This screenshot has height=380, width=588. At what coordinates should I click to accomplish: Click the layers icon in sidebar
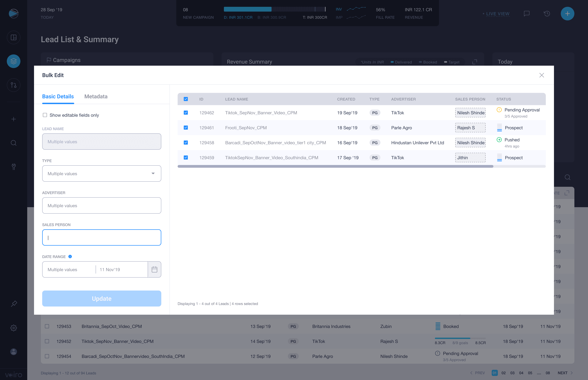(x=14, y=61)
